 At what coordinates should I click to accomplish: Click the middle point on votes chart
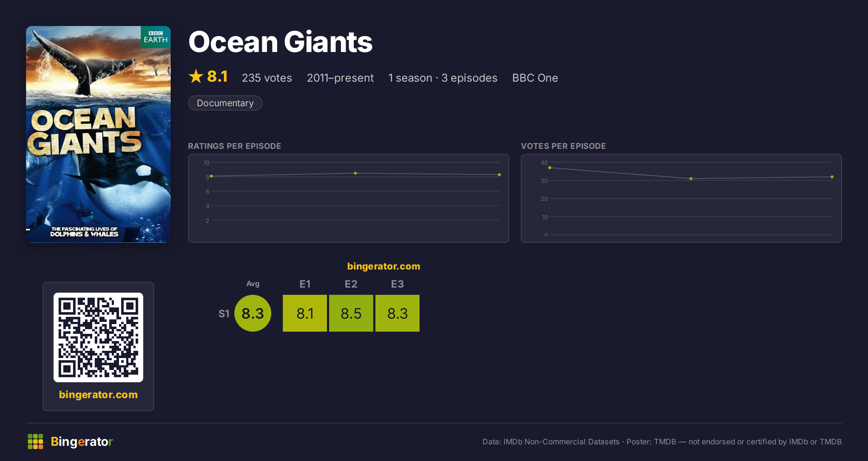691,179
